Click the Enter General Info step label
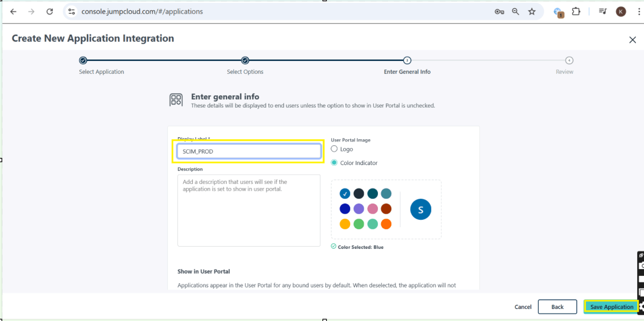 407,72
